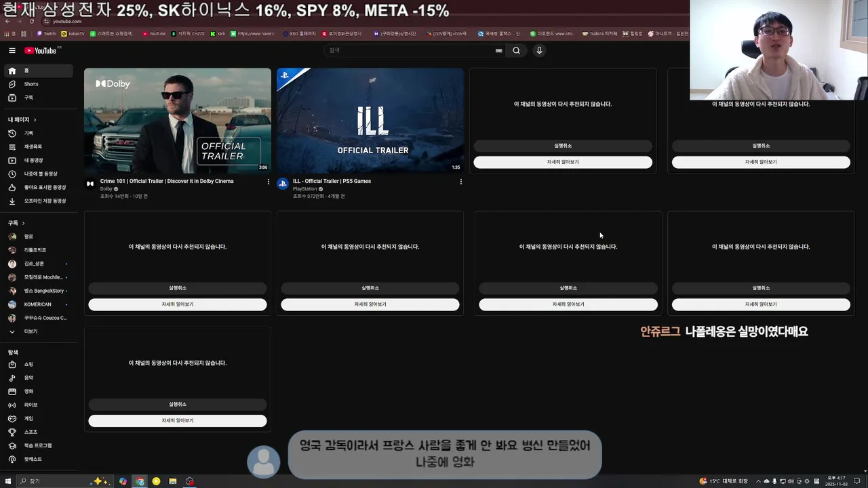Expand 더보기 to show more subscriptions
This screenshot has width=868, height=488.
pos(38,331)
